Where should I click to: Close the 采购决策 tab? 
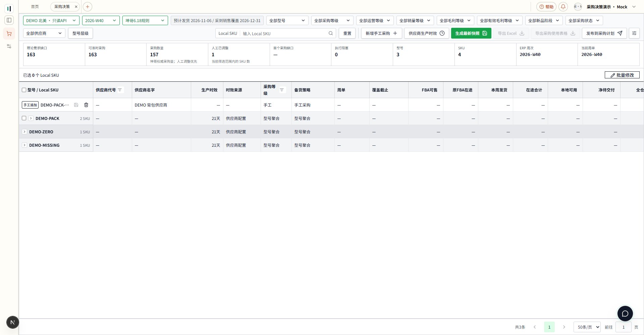click(76, 7)
